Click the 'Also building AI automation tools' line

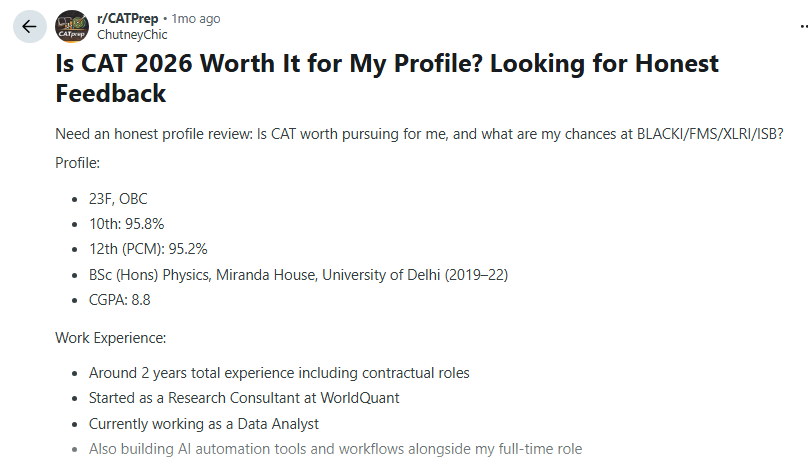(335, 449)
